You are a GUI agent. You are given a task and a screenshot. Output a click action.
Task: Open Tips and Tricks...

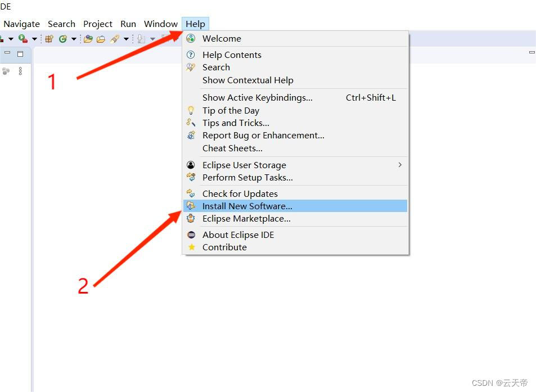coord(296,123)
